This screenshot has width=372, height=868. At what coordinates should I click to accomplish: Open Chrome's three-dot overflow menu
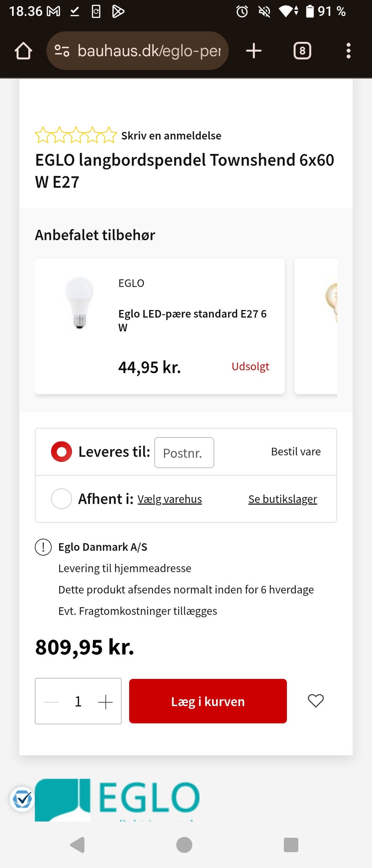click(x=348, y=51)
